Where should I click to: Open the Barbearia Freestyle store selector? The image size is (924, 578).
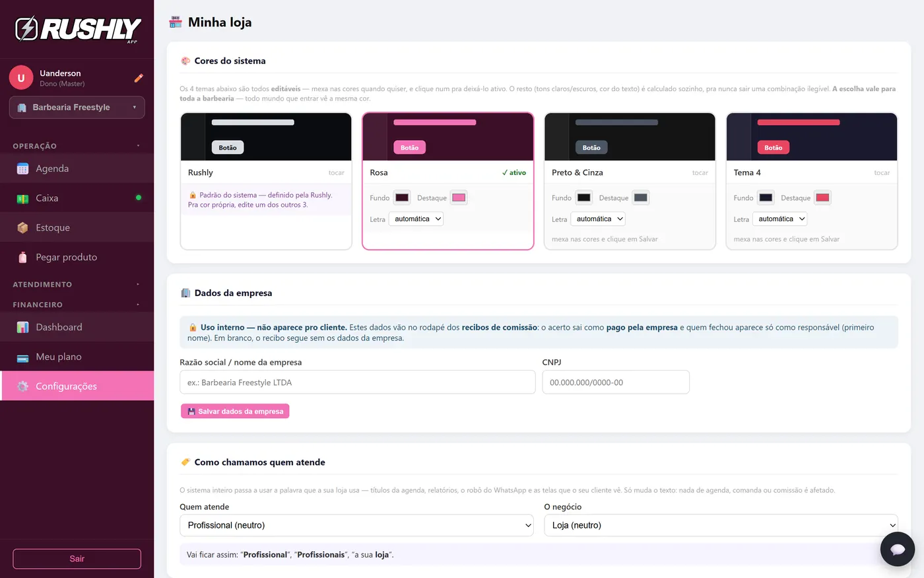[77, 108]
